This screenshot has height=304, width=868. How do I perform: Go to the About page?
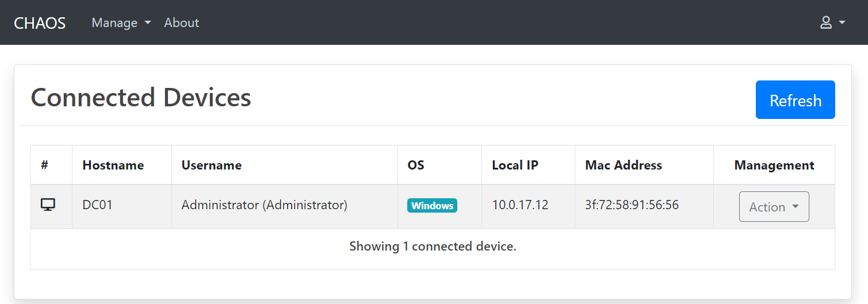181,22
